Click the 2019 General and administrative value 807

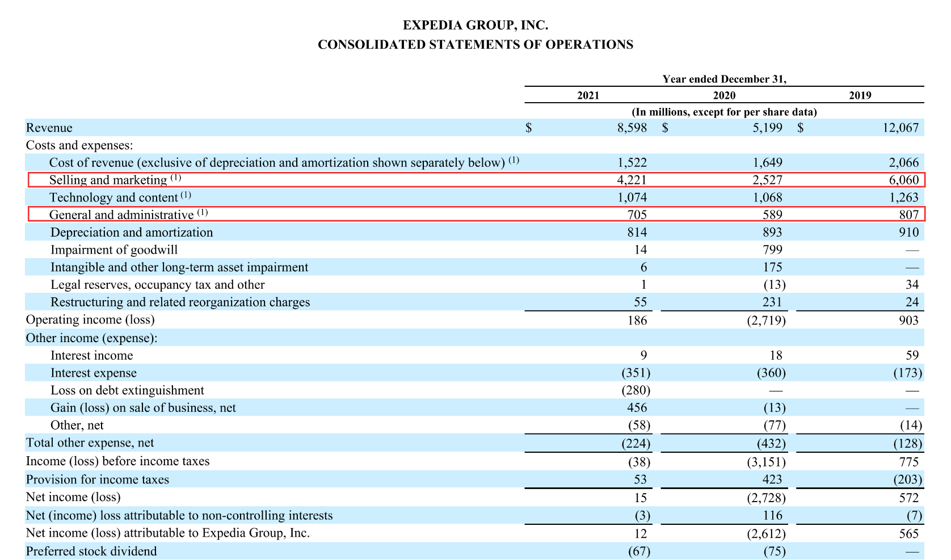click(x=908, y=214)
